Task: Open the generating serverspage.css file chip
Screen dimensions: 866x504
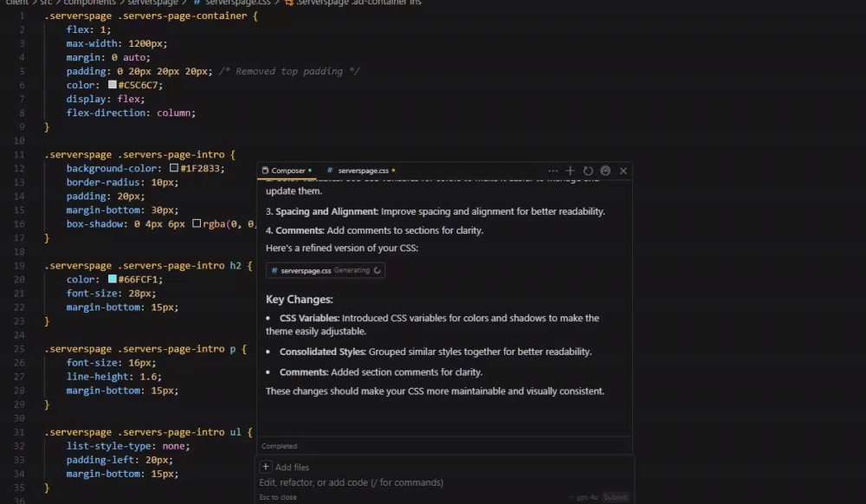Action: coord(326,270)
